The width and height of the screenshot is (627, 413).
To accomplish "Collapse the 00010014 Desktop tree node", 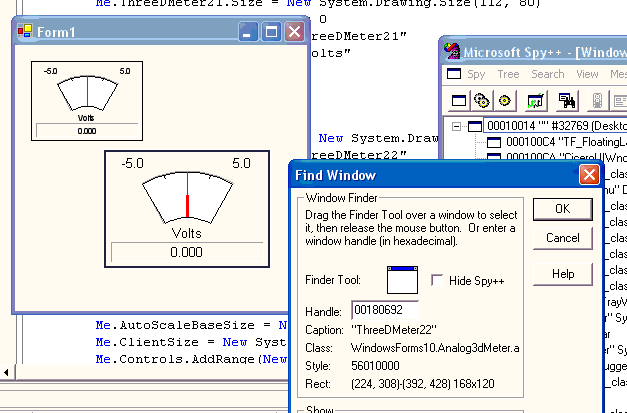I will pyautogui.click(x=456, y=126).
